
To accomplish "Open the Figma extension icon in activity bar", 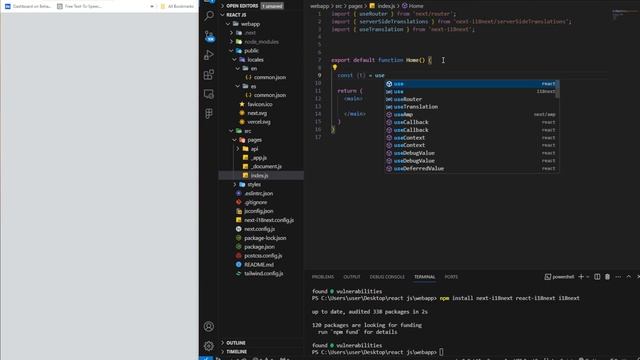I will (x=209, y=113).
